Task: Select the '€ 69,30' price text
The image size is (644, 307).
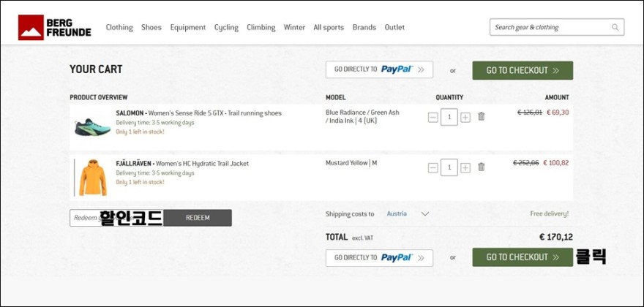Action: 558,113
